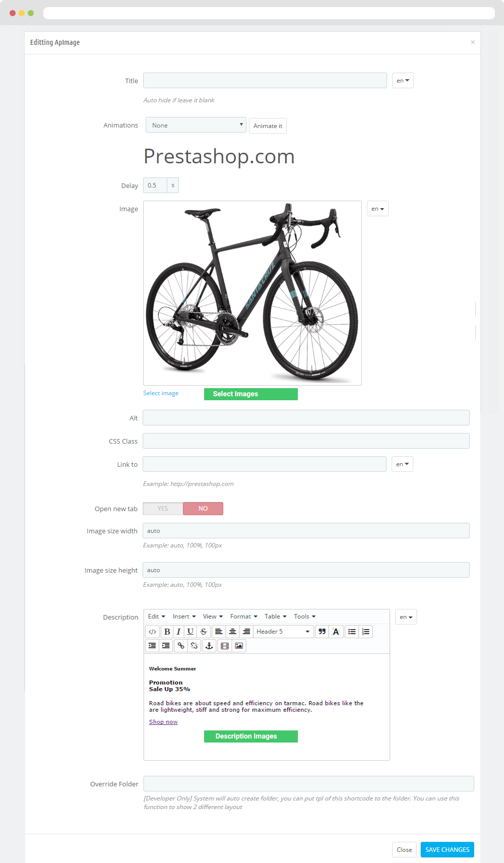Open the Table menu in editor

[275, 617]
